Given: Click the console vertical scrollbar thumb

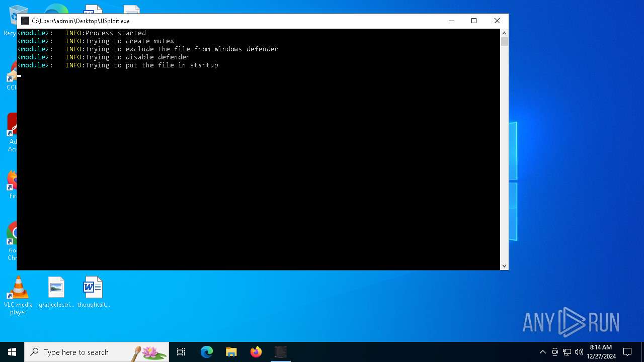Looking at the screenshot, I should (504, 42).
